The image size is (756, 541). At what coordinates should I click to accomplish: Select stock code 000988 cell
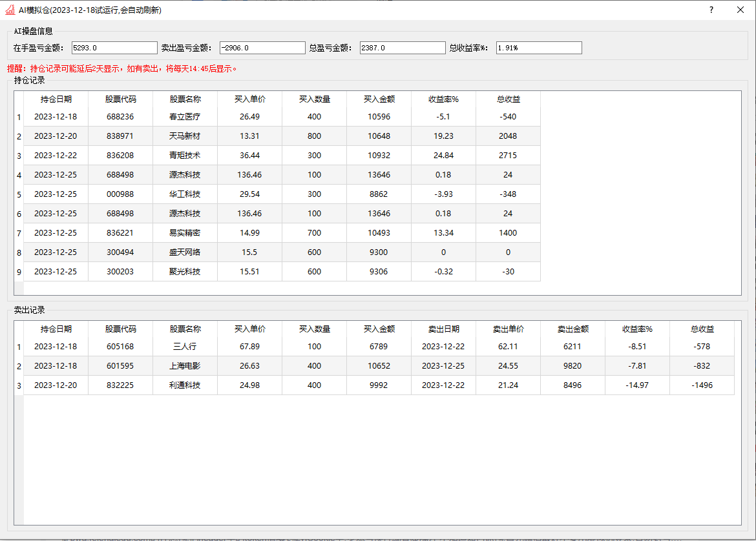[x=120, y=194]
